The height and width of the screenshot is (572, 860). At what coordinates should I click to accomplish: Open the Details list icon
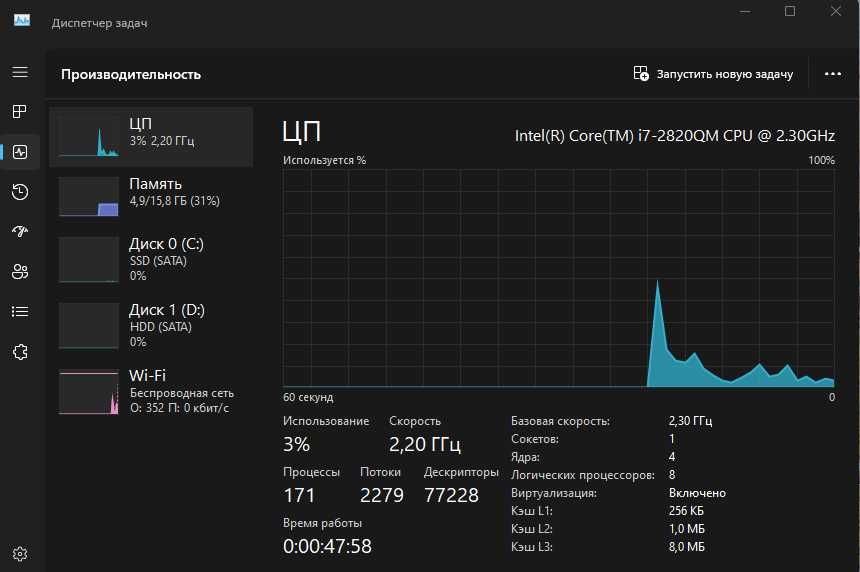[x=20, y=312]
